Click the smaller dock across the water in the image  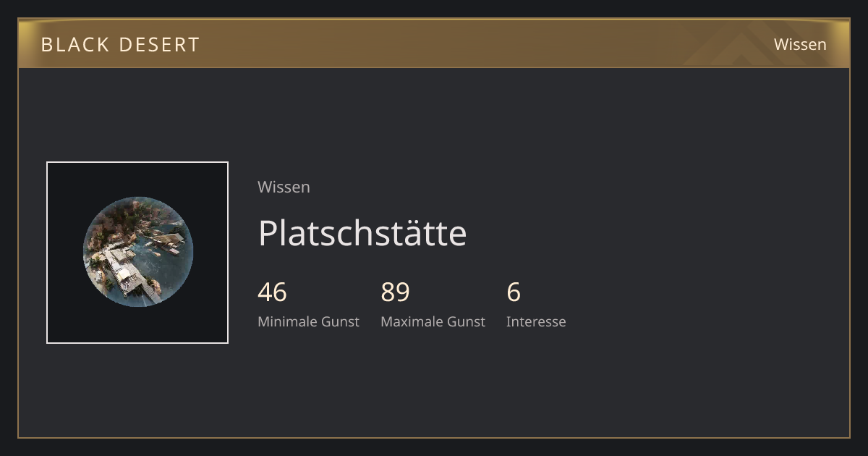click(x=166, y=241)
